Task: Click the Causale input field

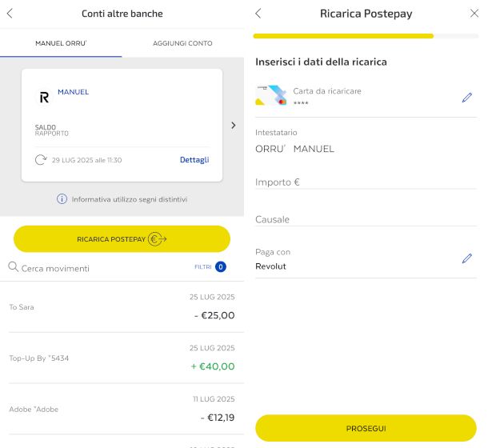Action: [365, 219]
